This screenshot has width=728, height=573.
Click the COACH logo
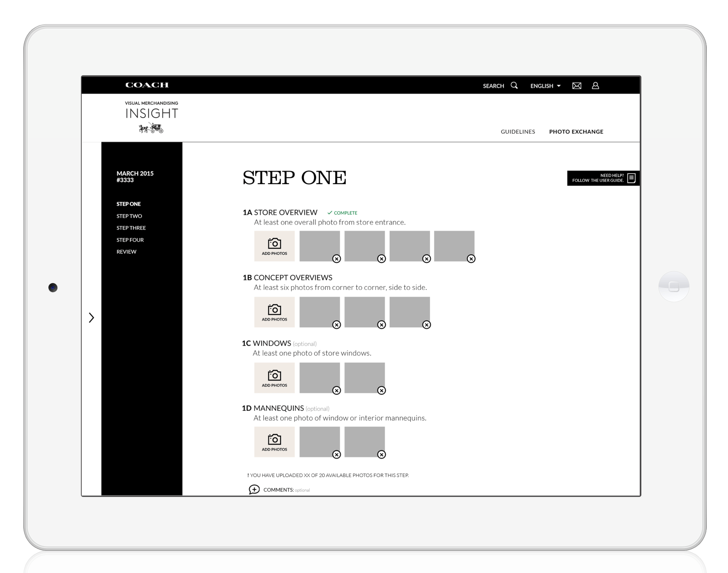point(147,85)
